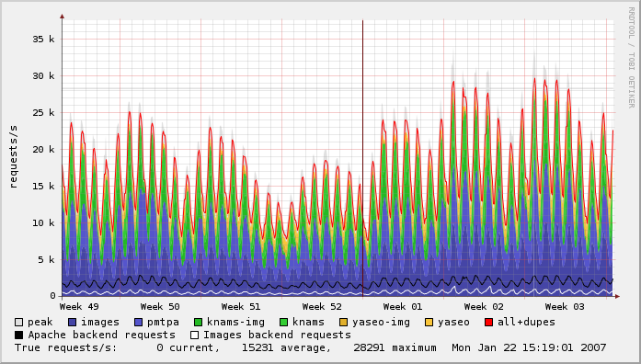
Task: Click the 'Week 03' axis label
Action: [x=565, y=307]
